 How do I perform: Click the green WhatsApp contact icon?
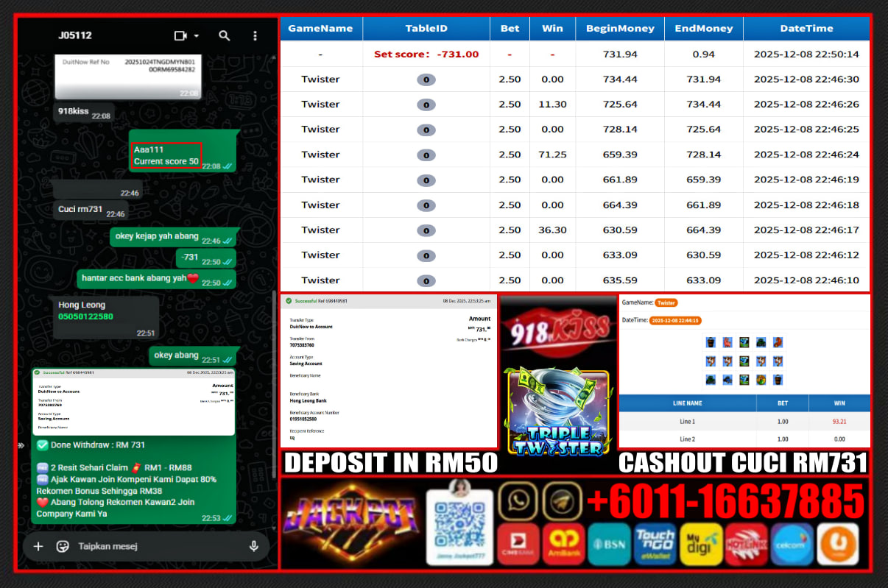[x=519, y=500]
